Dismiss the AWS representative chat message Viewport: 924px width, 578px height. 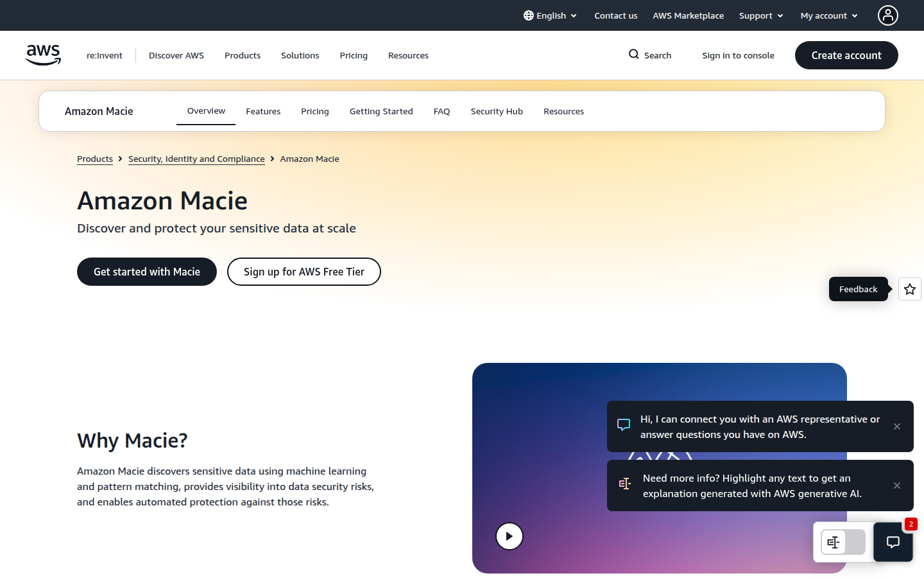point(897,426)
